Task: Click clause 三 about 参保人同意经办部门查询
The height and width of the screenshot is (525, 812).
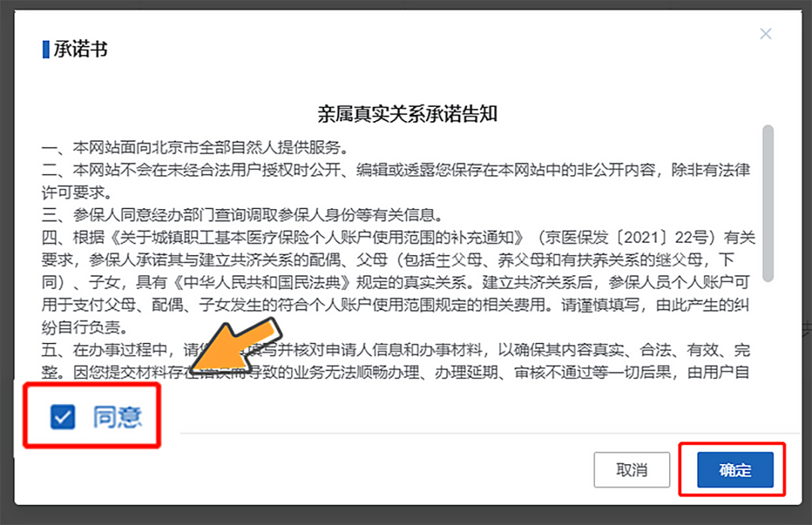Action: [x=243, y=215]
